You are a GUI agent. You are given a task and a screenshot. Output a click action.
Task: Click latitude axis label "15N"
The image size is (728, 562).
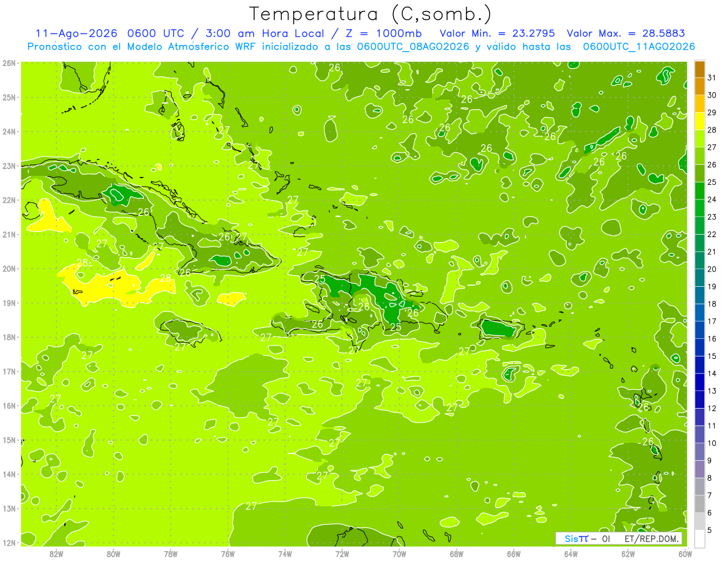click(x=10, y=440)
